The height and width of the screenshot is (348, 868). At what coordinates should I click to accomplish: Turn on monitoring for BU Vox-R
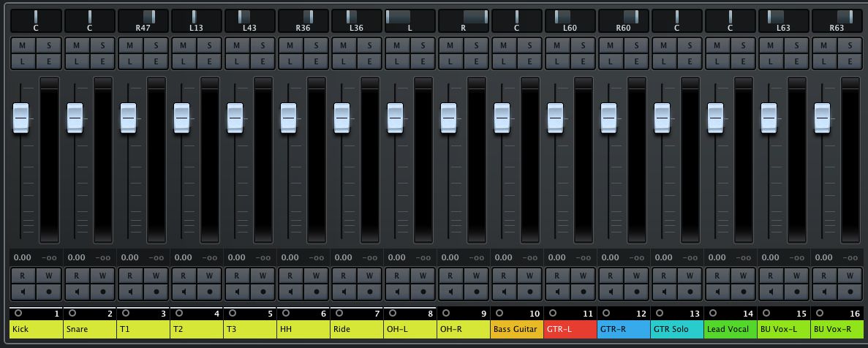[x=823, y=290]
